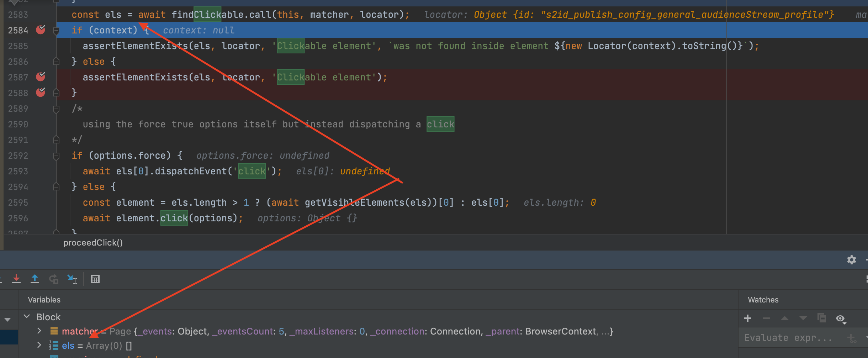Open the Evaluate Expression calculator icon
Screen dimensions: 868x358
pos(95,279)
